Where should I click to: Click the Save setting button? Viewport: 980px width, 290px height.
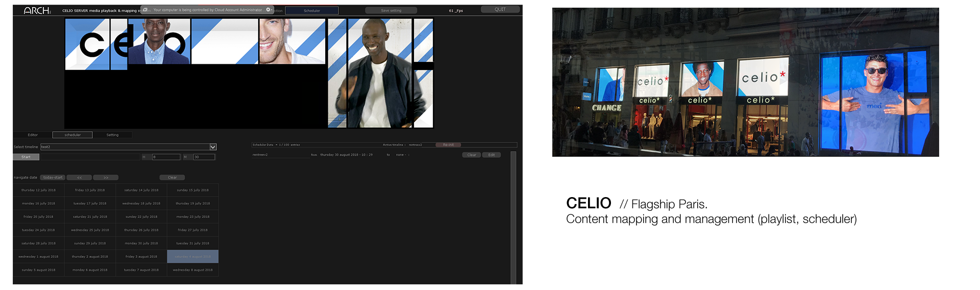coord(391,11)
